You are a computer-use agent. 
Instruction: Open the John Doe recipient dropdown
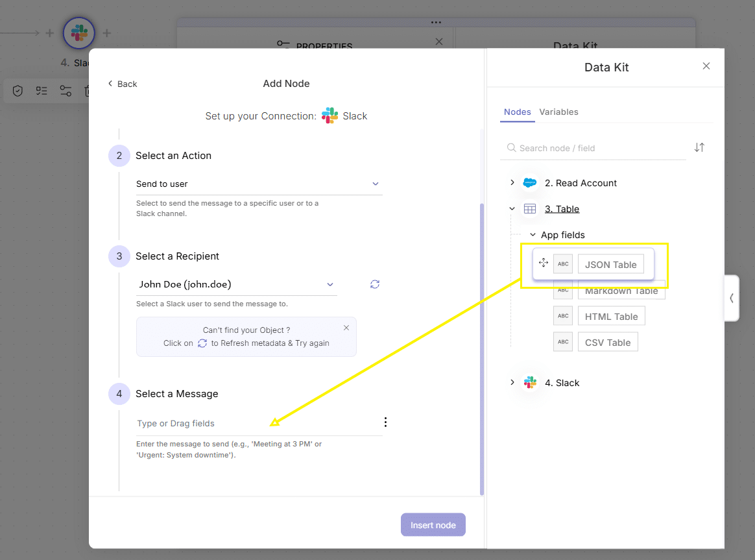[236, 285]
